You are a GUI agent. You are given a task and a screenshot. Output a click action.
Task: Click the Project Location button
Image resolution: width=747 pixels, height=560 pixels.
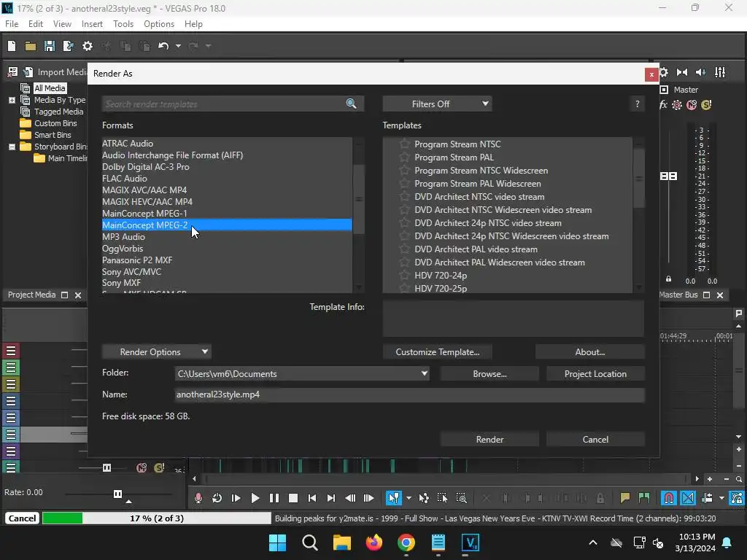tap(595, 374)
